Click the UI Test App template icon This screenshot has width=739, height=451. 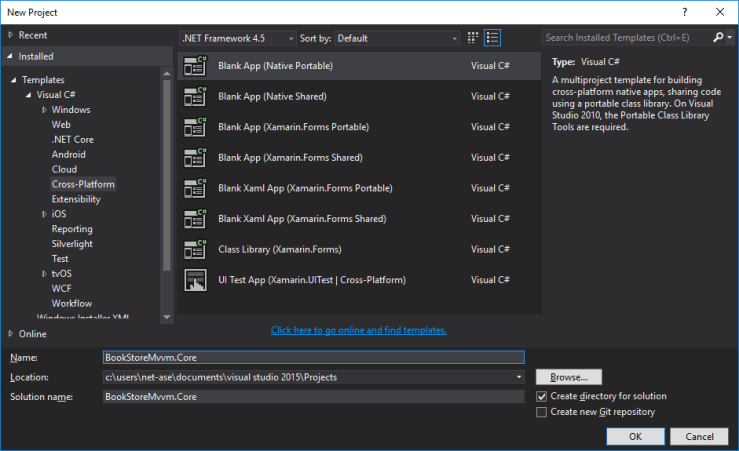[x=195, y=280]
